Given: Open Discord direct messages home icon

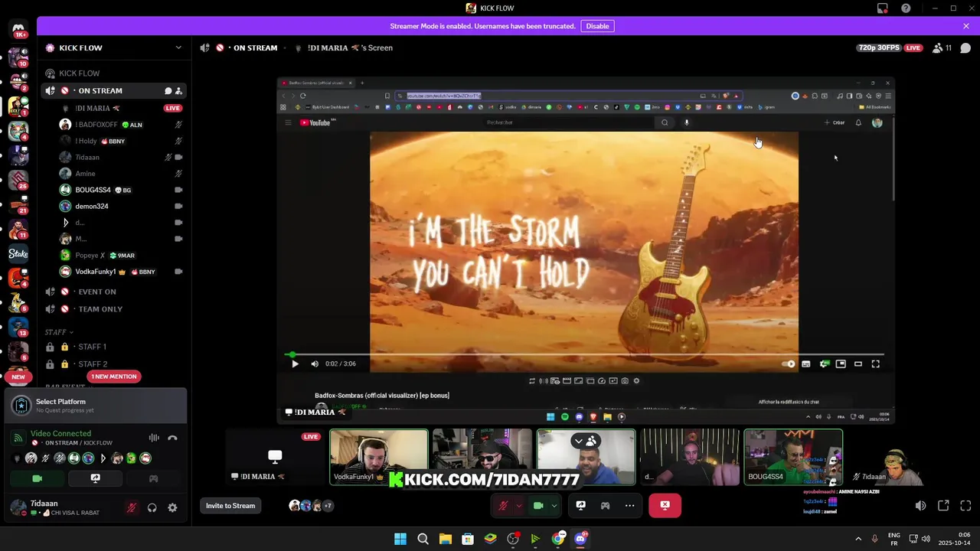Looking at the screenshot, I should coord(18,31).
